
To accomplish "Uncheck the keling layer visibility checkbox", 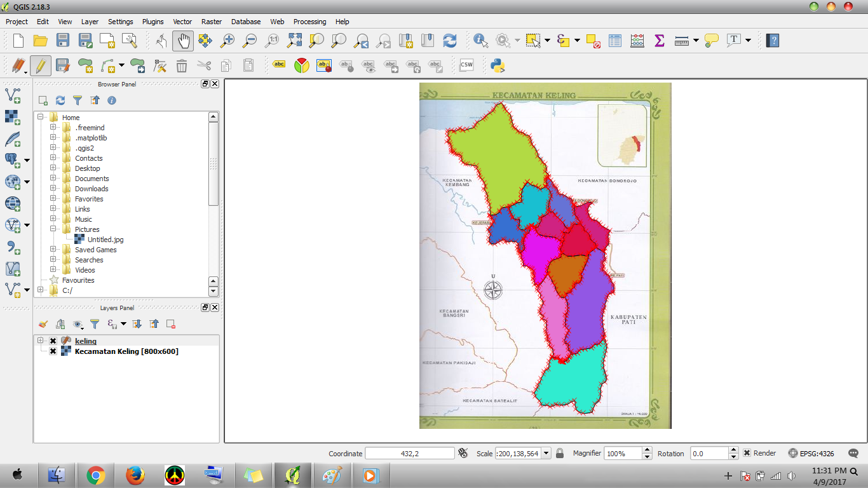I will click(53, 341).
